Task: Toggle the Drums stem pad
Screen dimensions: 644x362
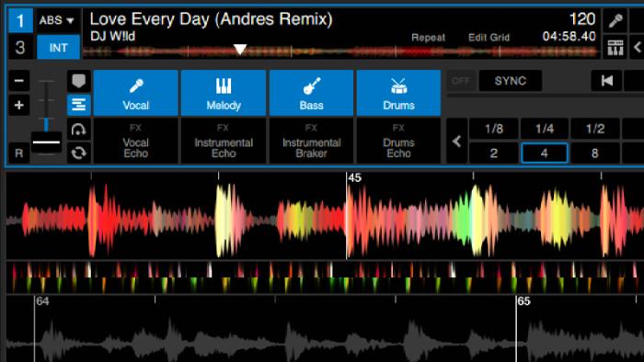Action: pyautogui.click(x=398, y=93)
